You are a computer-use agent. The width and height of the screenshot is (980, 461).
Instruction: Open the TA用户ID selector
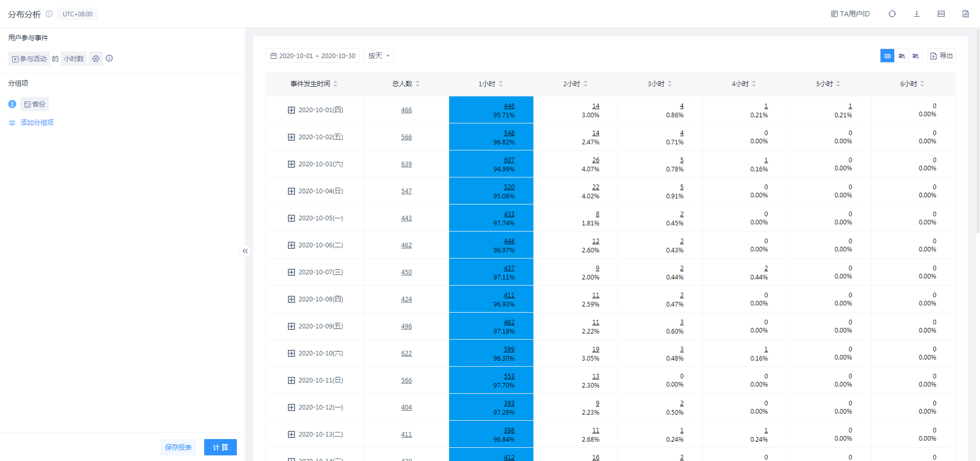click(x=850, y=14)
